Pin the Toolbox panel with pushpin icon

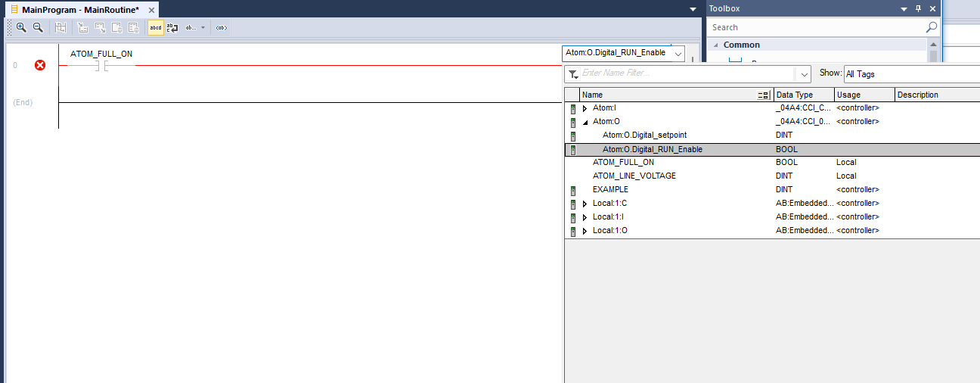click(x=918, y=8)
